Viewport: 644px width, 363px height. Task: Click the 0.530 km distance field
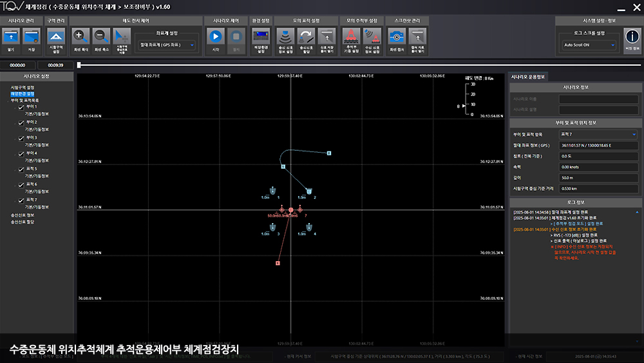tap(598, 189)
